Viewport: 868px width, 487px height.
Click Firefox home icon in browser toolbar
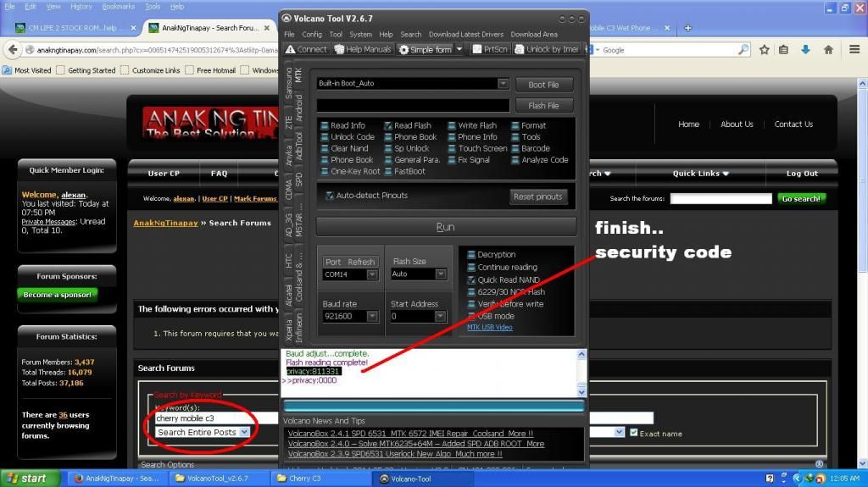point(828,50)
